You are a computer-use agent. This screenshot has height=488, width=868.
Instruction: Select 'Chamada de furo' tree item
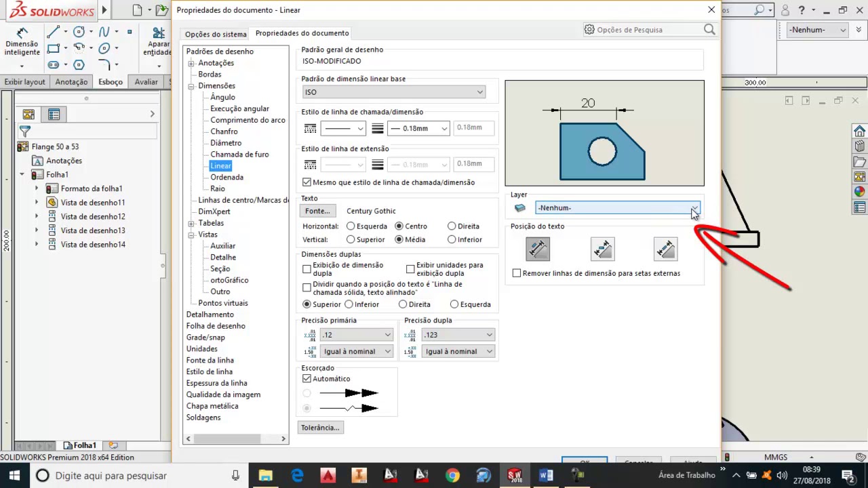click(x=239, y=155)
